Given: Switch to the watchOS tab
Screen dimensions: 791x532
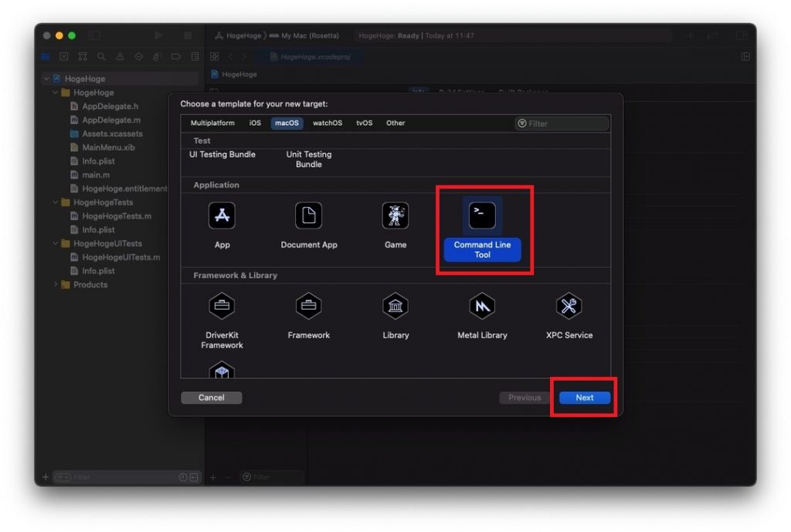Looking at the screenshot, I should coord(328,123).
